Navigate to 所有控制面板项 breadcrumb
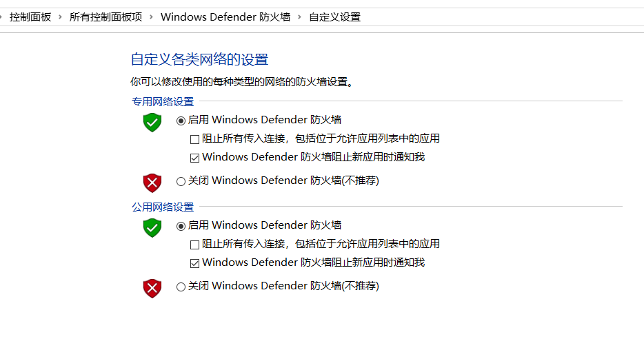 point(105,17)
